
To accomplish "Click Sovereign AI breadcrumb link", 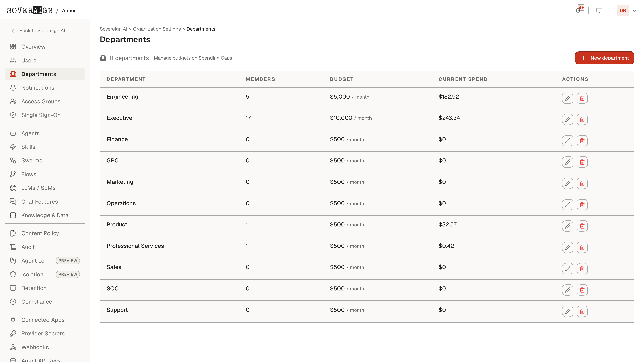I will coord(114,29).
